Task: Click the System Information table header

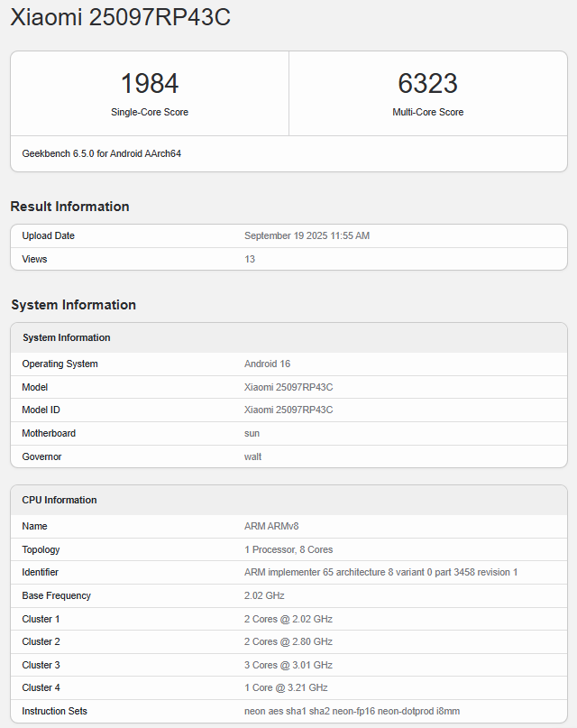Action: pyautogui.click(x=67, y=337)
